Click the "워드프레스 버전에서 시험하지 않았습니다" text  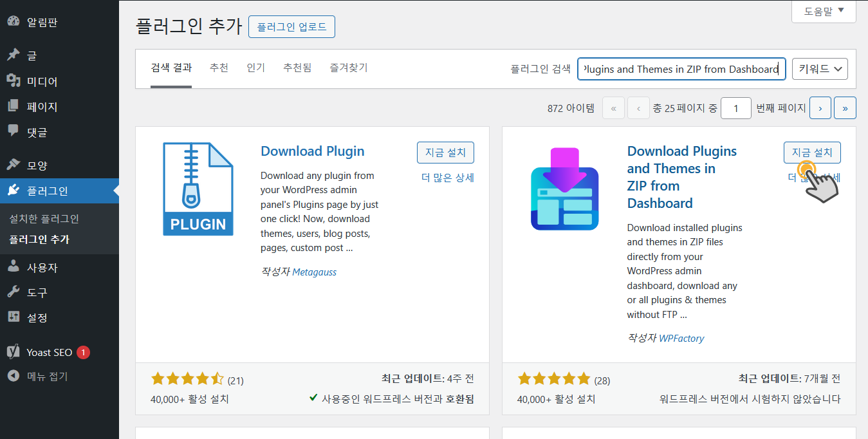[x=750, y=399]
